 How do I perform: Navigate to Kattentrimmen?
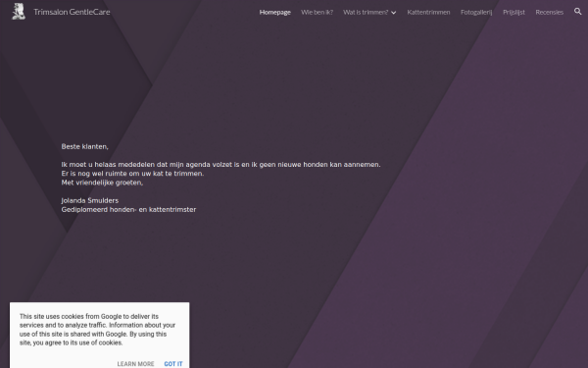tap(428, 12)
